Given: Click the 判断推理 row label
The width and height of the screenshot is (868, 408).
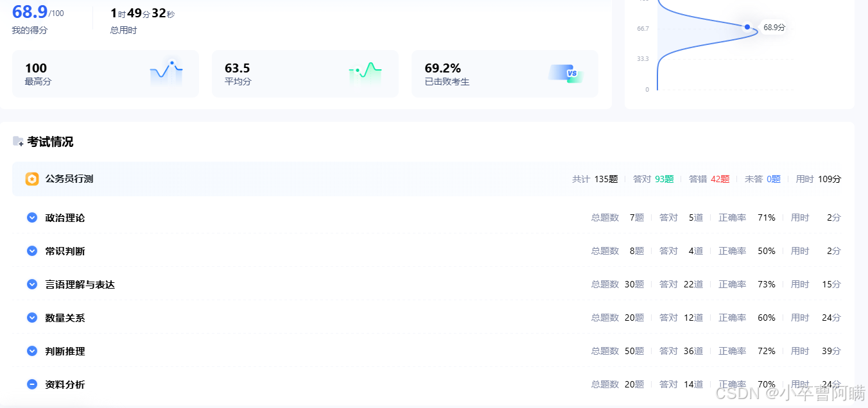Looking at the screenshot, I should click(x=65, y=352).
